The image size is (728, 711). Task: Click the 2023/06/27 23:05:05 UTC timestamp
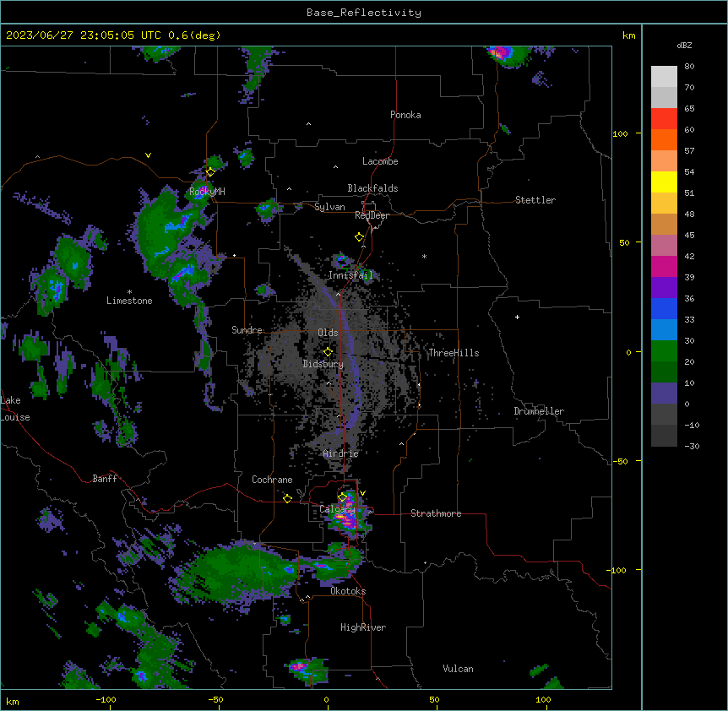tap(84, 35)
